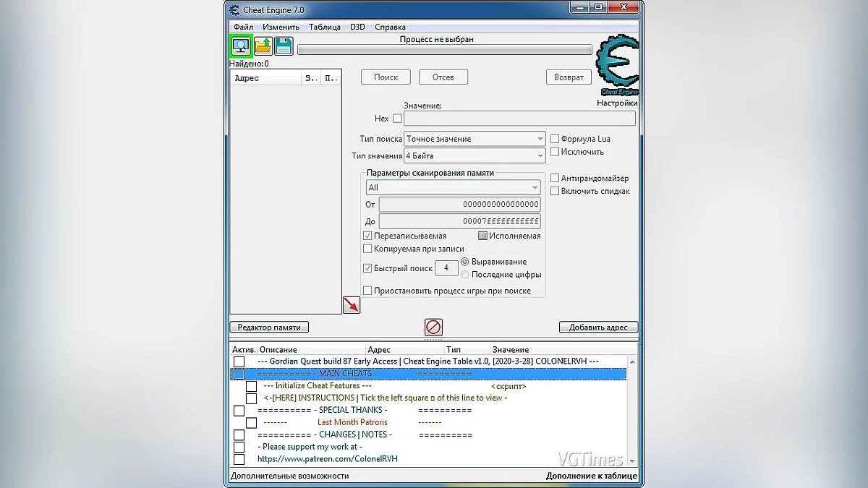Open the Тип поиска dropdown
868x488 pixels.
pyautogui.click(x=475, y=139)
